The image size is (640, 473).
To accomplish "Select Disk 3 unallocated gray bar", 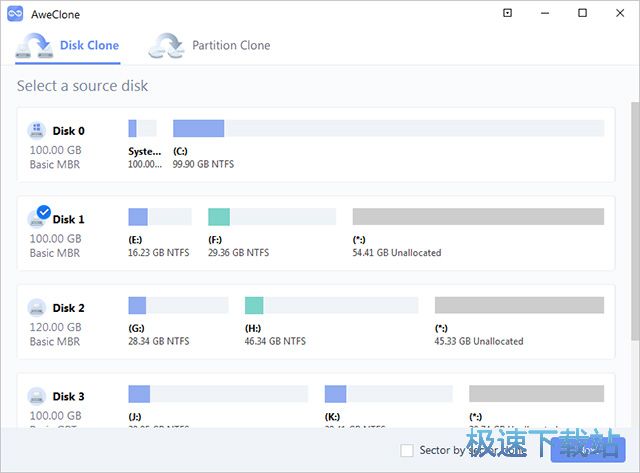I will (537, 394).
